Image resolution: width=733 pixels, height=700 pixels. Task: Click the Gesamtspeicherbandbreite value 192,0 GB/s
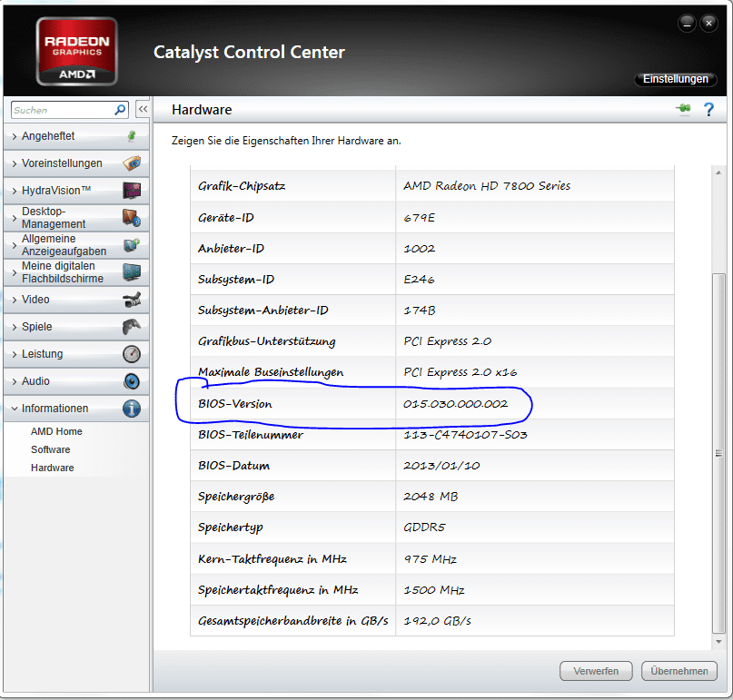coord(437,621)
